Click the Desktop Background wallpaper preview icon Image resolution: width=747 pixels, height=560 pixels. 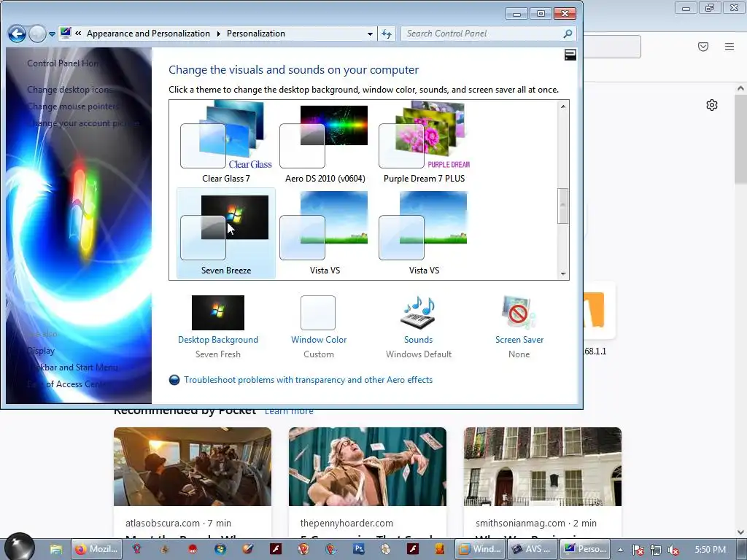pos(218,313)
